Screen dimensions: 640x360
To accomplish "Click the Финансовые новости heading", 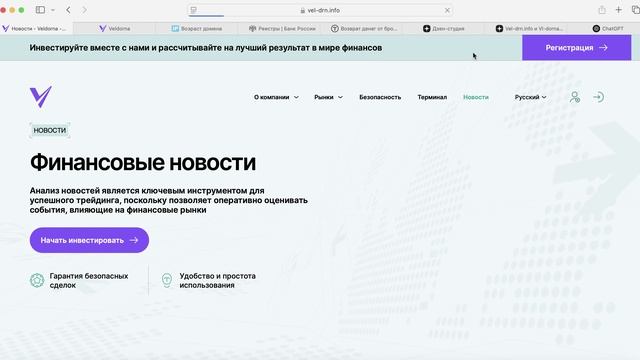I will [x=143, y=162].
